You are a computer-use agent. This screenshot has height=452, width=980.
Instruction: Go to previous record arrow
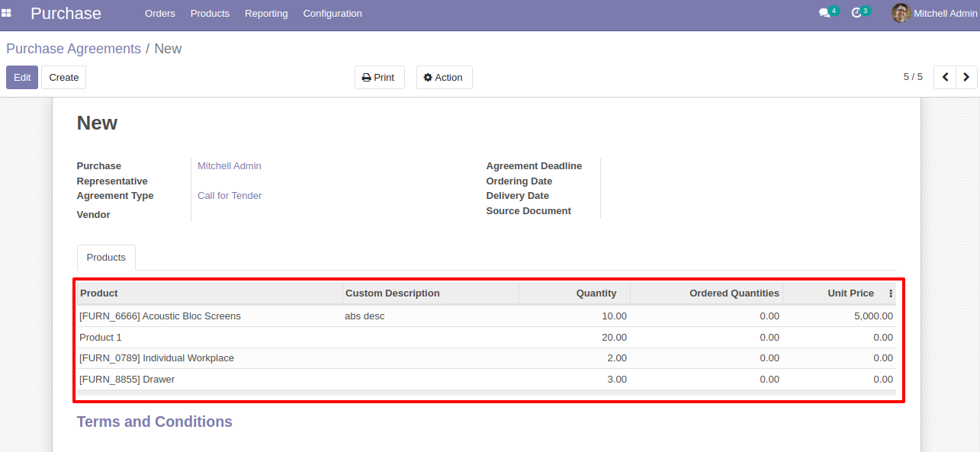point(945,77)
